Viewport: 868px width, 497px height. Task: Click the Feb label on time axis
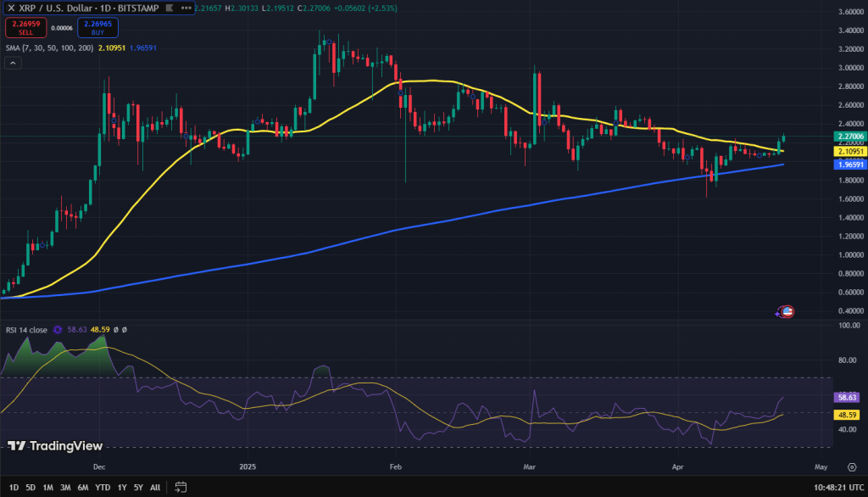point(395,467)
